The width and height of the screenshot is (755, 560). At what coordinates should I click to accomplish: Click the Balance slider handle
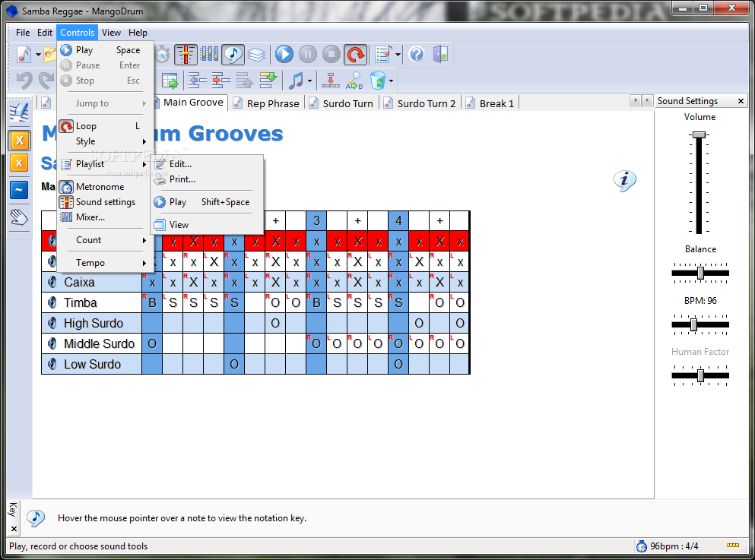tap(700, 273)
